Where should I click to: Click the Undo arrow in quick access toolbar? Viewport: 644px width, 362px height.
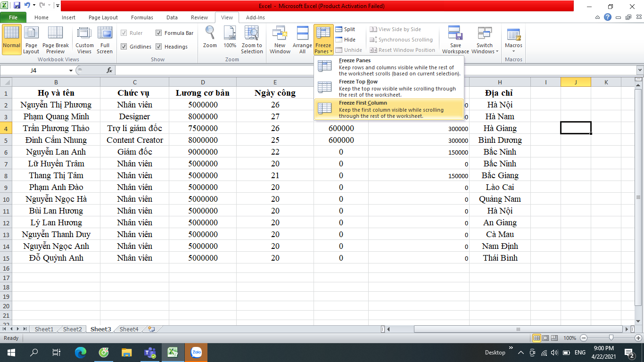click(x=27, y=6)
